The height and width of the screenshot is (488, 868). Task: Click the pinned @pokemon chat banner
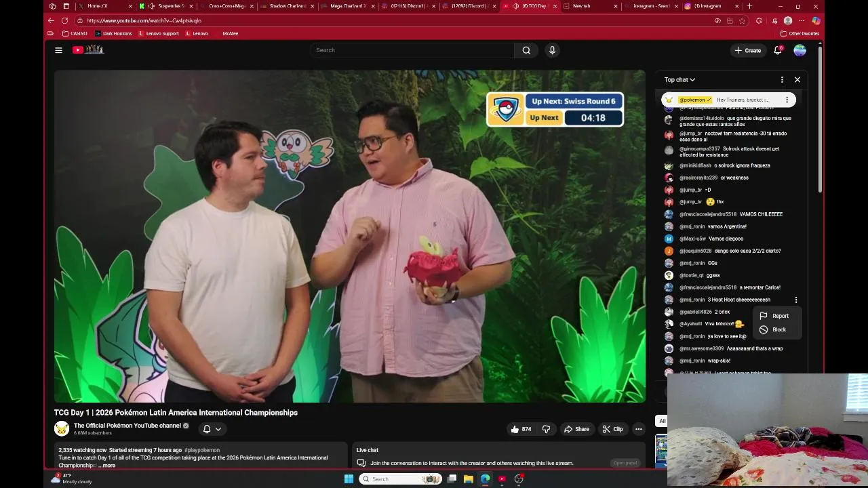tap(728, 100)
